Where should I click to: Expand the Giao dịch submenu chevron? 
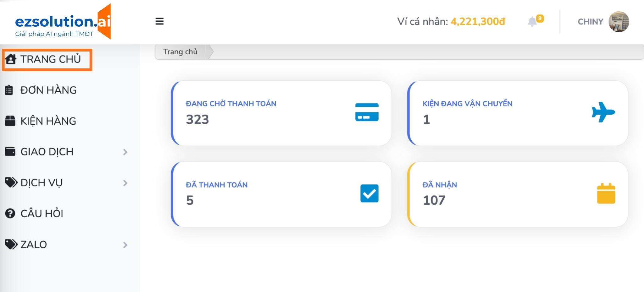pyautogui.click(x=125, y=152)
